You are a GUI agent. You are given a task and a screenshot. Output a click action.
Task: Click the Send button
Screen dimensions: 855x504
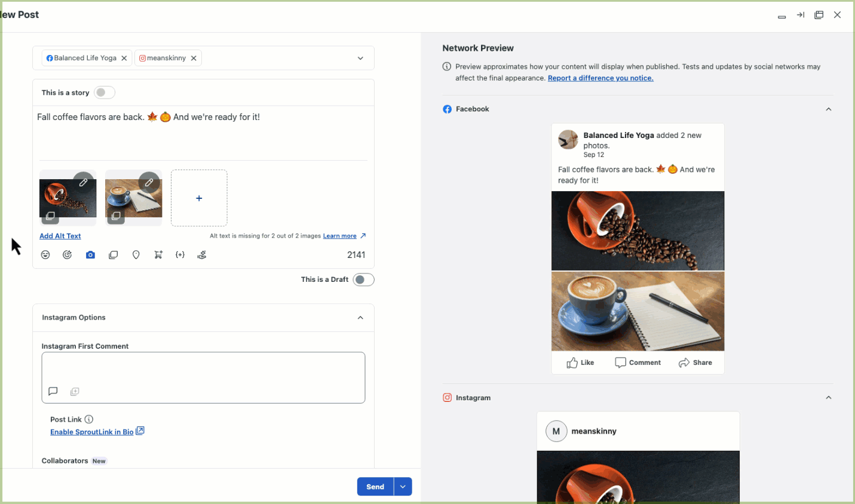coord(375,487)
